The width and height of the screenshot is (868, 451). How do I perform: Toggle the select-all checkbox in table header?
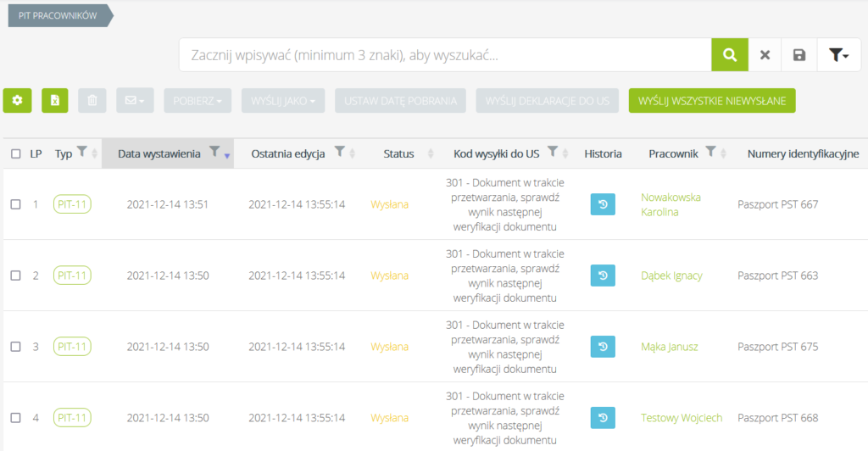coord(16,154)
